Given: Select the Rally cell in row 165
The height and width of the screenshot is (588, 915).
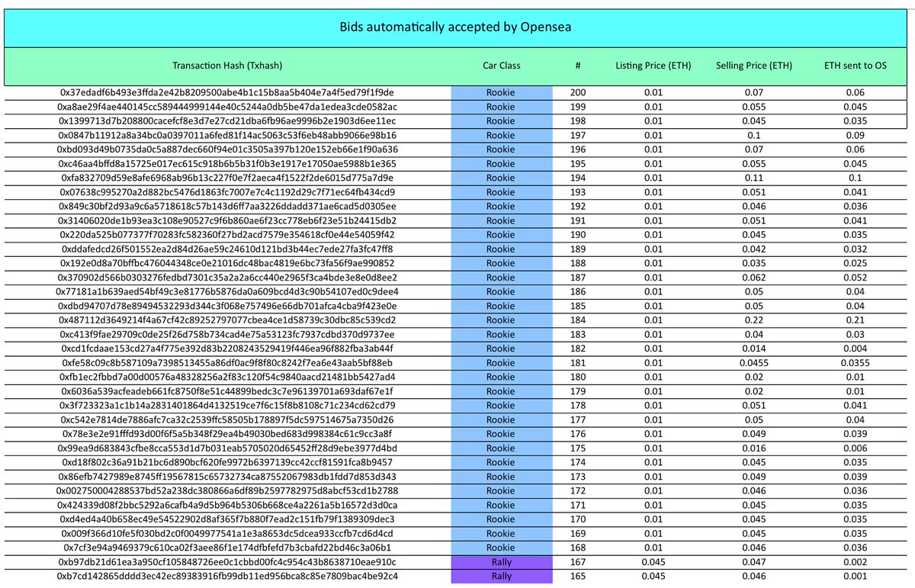Looking at the screenshot, I should pos(502,576).
